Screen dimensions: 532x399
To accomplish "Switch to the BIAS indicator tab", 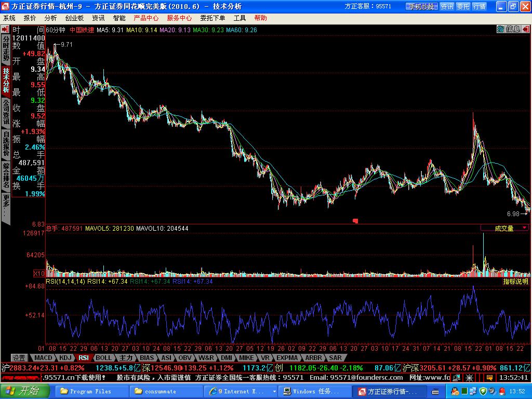I will 147,357.
